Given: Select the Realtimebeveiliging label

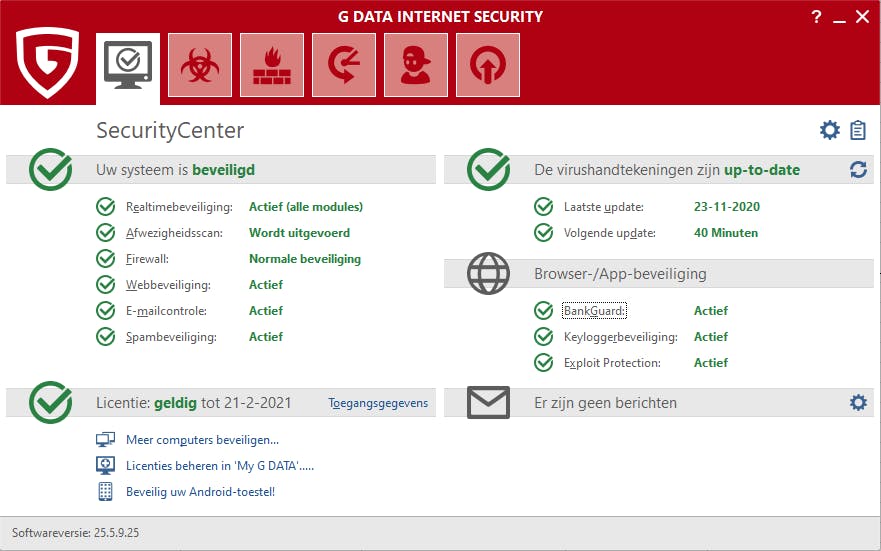Looking at the screenshot, I should point(179,207).
